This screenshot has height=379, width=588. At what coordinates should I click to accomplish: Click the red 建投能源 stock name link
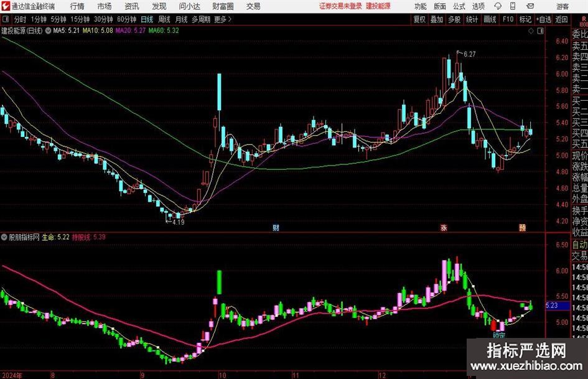[x=378, y=6]
